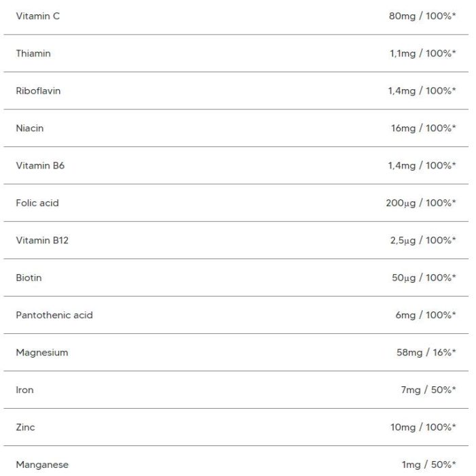
Task: Select the Niacin nutrient name
Action: click(x=29, y=128)
